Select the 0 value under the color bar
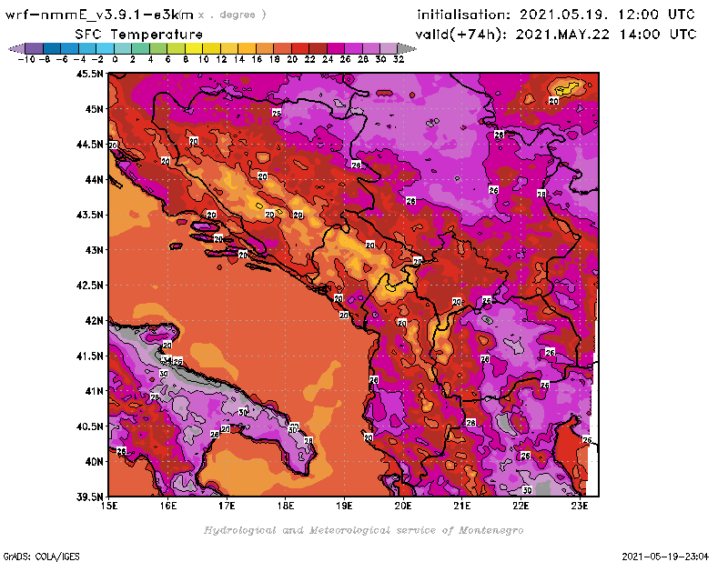This screenshot has width=728, height=562. (115, 59)
